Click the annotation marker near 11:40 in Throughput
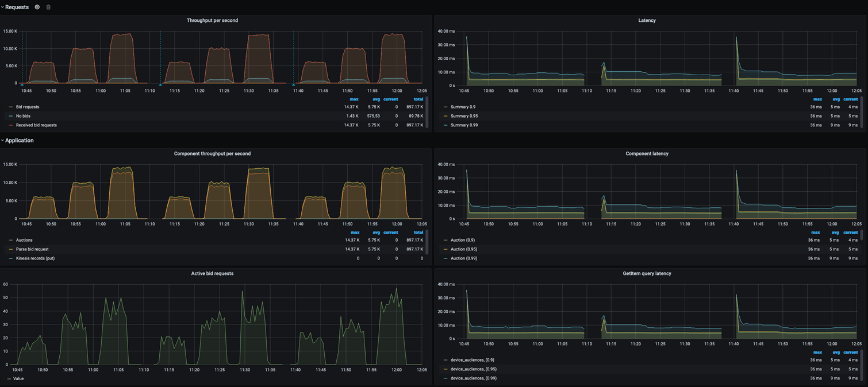 (x=293, y=84)
